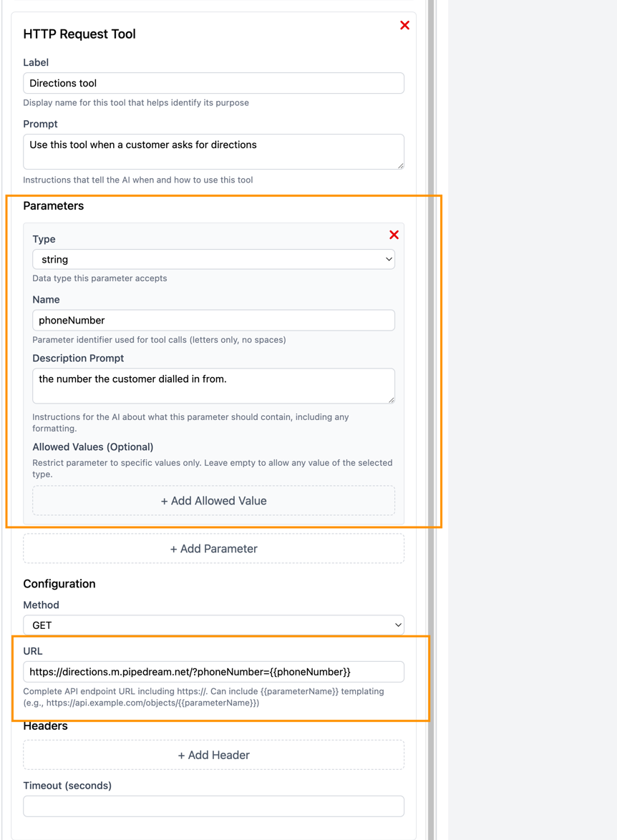
Task: Click the 'Allowed Values (Optional)' label
Action: [x=93, y=447]
